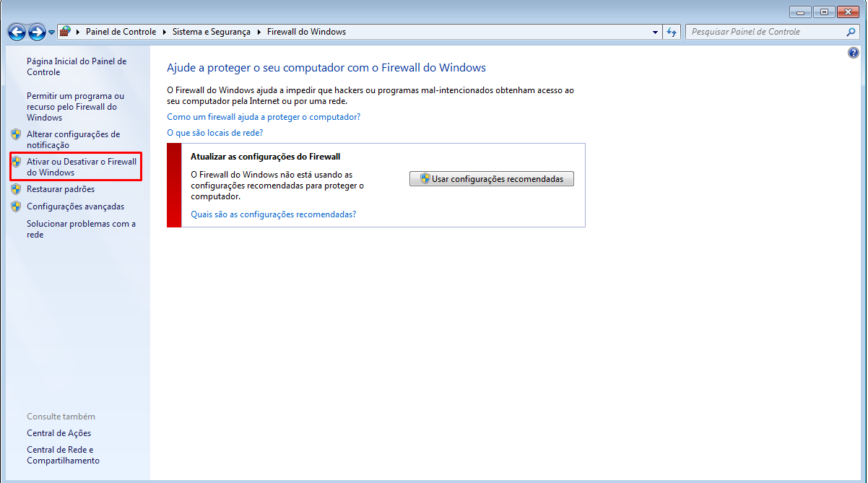The width and height of the screenshot is (868, 483).
Task: Open Central de Ações link
Action: (x=59, y=433)
